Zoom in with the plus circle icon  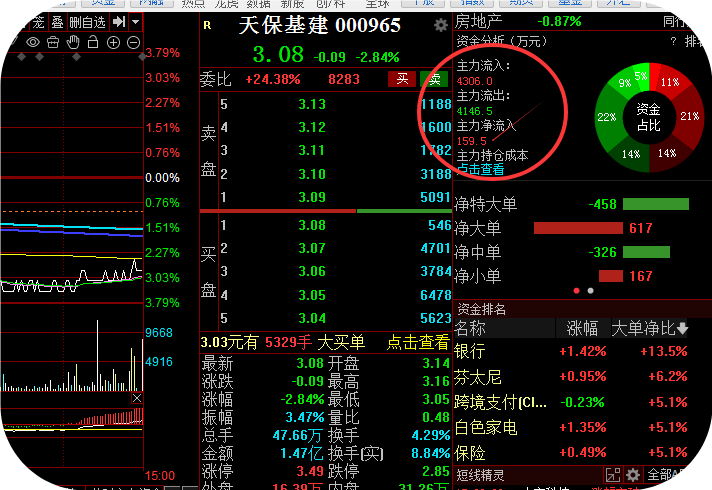coord(113,43)
